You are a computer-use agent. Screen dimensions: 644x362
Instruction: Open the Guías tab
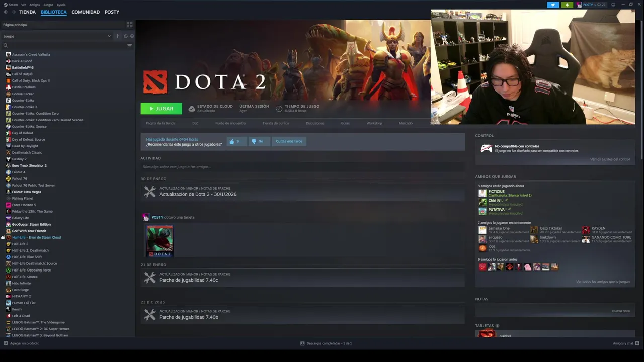(345, 123)
